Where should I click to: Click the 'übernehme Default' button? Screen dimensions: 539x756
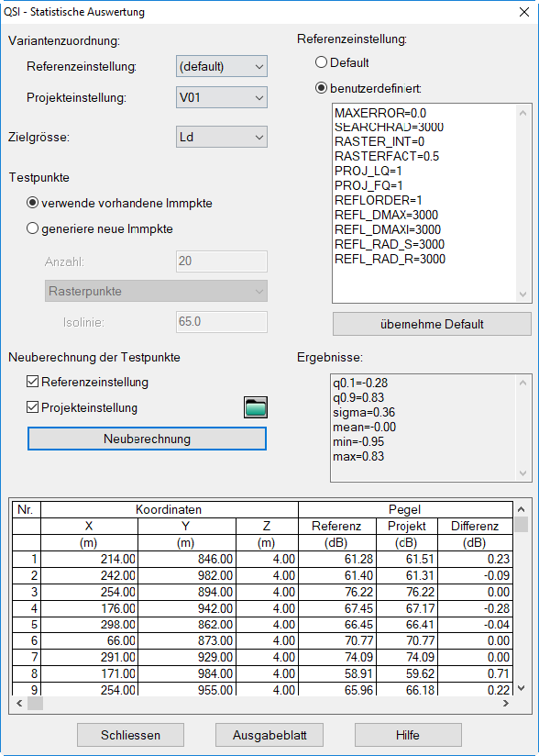pos(432,324)
